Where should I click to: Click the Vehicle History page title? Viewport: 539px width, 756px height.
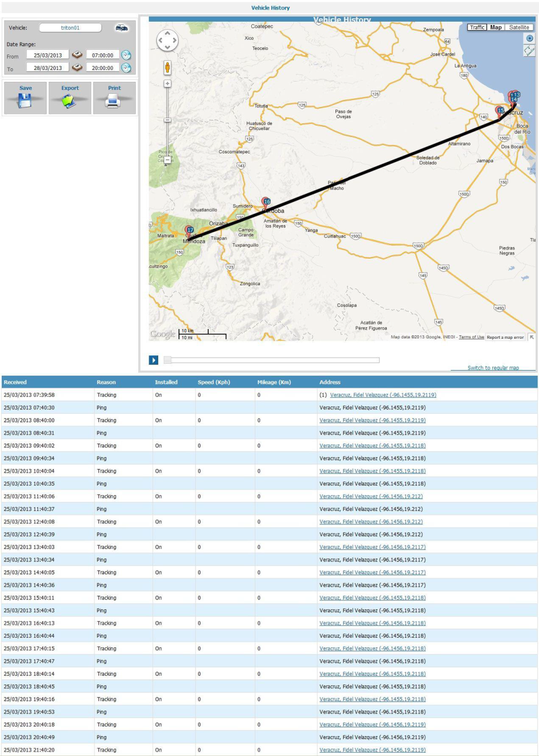[x=271, y=8]
